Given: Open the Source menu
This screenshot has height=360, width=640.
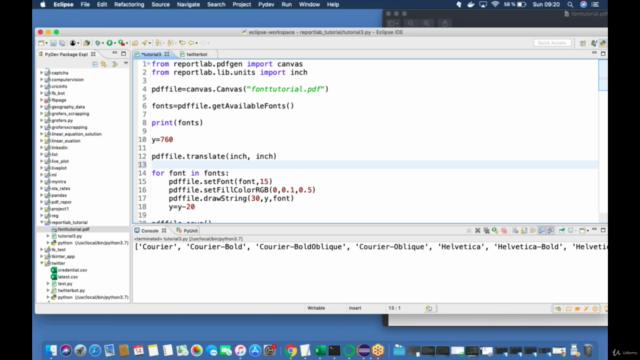Looking at the screenshot, I should (160, 4).
